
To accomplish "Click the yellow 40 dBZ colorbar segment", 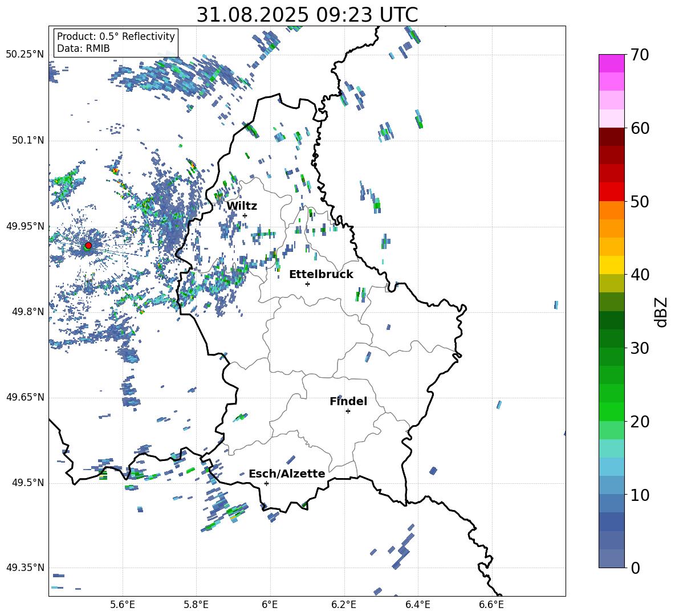I will [x=611, y=265].
